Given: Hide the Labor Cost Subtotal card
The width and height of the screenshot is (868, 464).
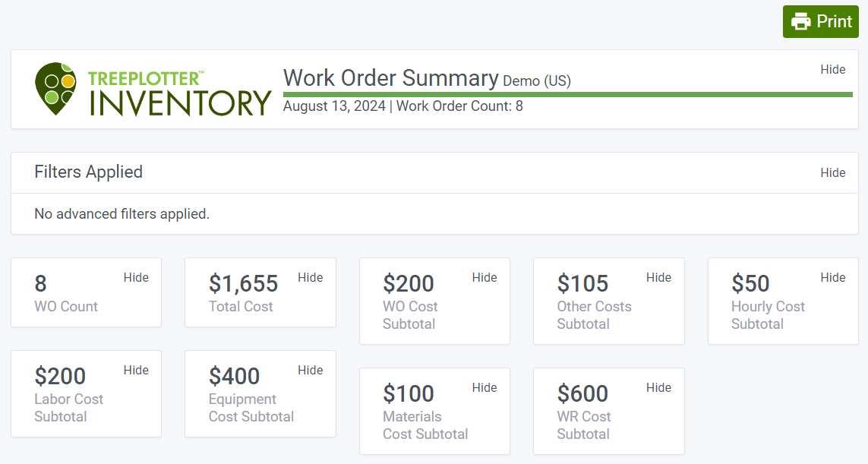Looking at the screenshot, I should tap(136, 370).
